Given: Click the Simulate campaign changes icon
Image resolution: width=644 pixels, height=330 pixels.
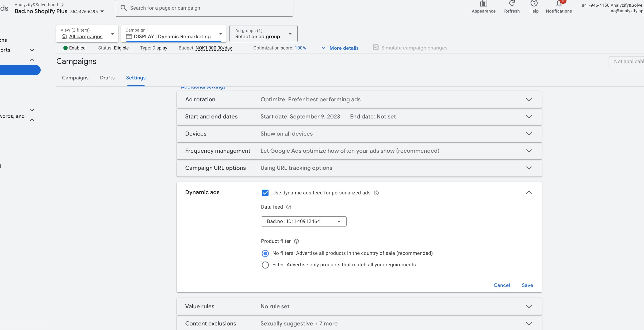Looking at the screenshot, I should click(376, 47).
